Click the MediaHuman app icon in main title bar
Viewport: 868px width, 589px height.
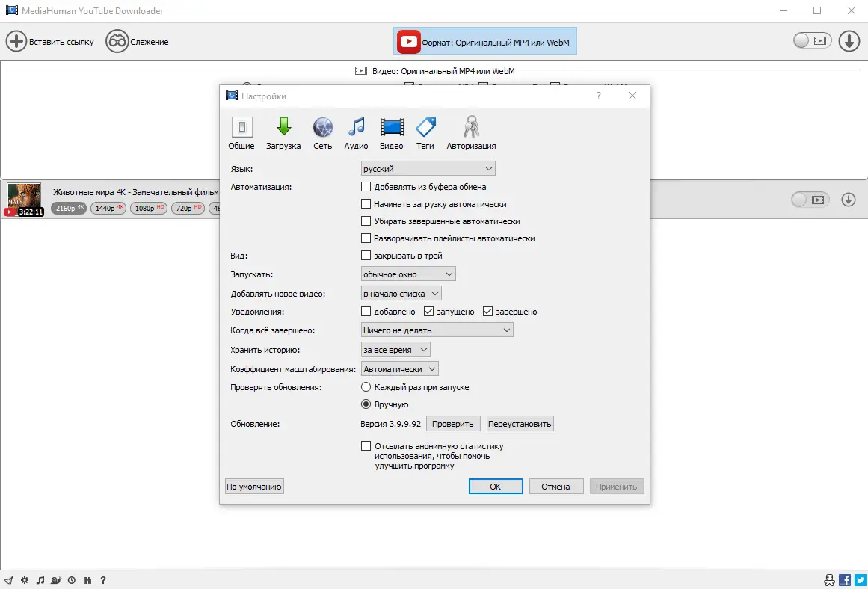tap(11, 10)
